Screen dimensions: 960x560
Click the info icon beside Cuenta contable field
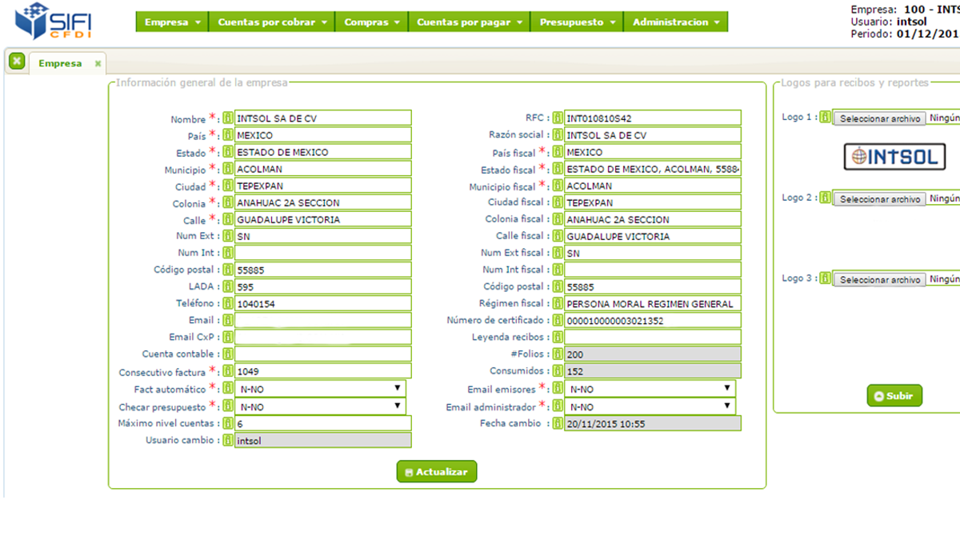(227, 354)
